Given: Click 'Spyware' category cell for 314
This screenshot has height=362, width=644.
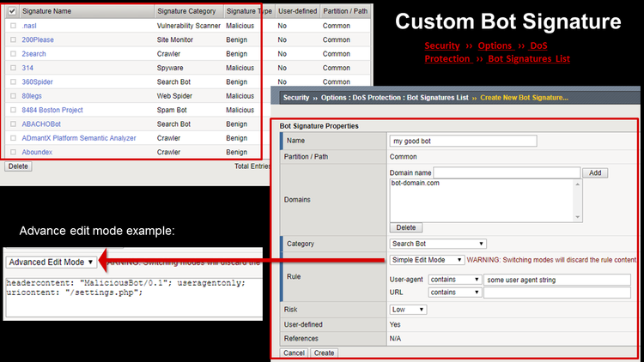Looking at the screenshot, I should pyautogui.click(x=170, y=68).
